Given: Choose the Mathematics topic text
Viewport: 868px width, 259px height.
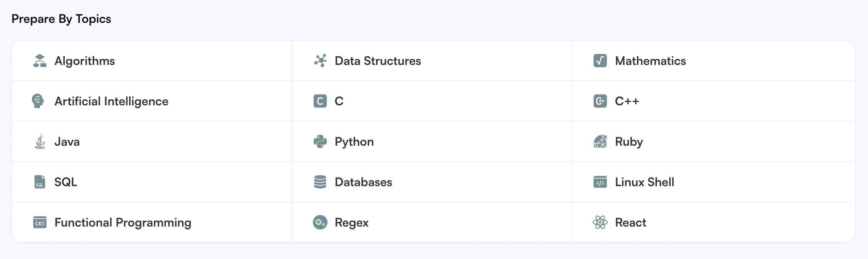Looking at the screenshot, I should tap(650, 61).
